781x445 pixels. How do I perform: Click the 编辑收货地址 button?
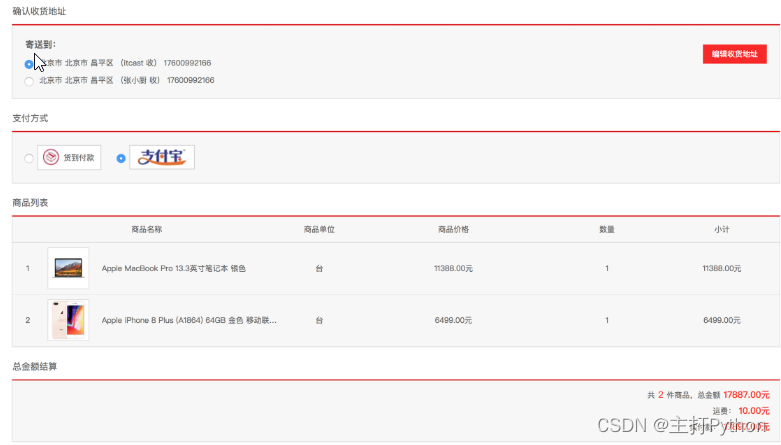735,54
